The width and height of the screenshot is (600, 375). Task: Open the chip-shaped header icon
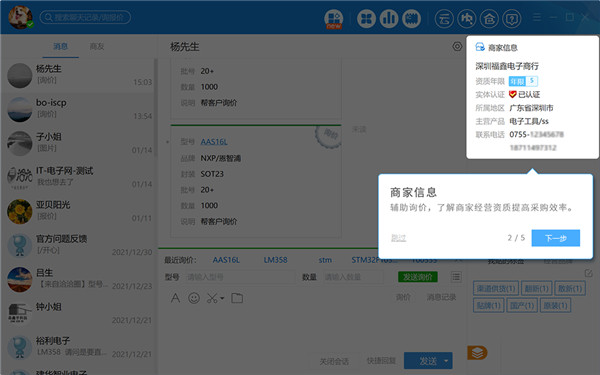[x=411, y=18]
